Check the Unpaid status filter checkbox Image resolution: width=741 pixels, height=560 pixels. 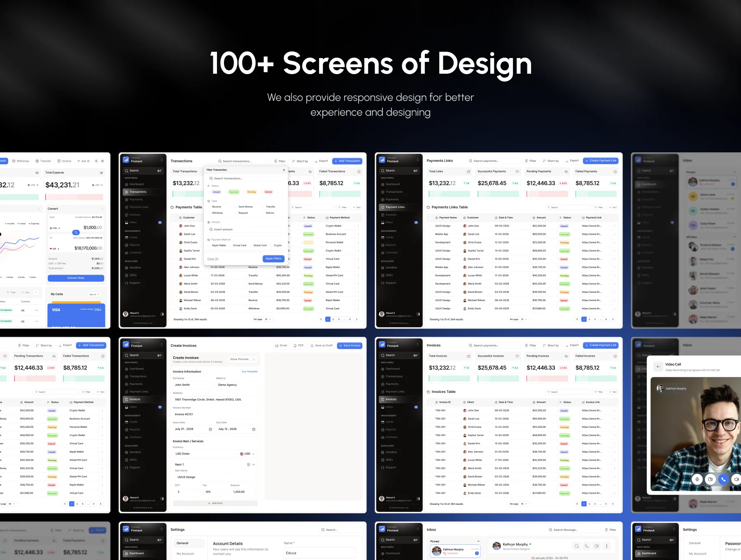click(x=210, y=192)
